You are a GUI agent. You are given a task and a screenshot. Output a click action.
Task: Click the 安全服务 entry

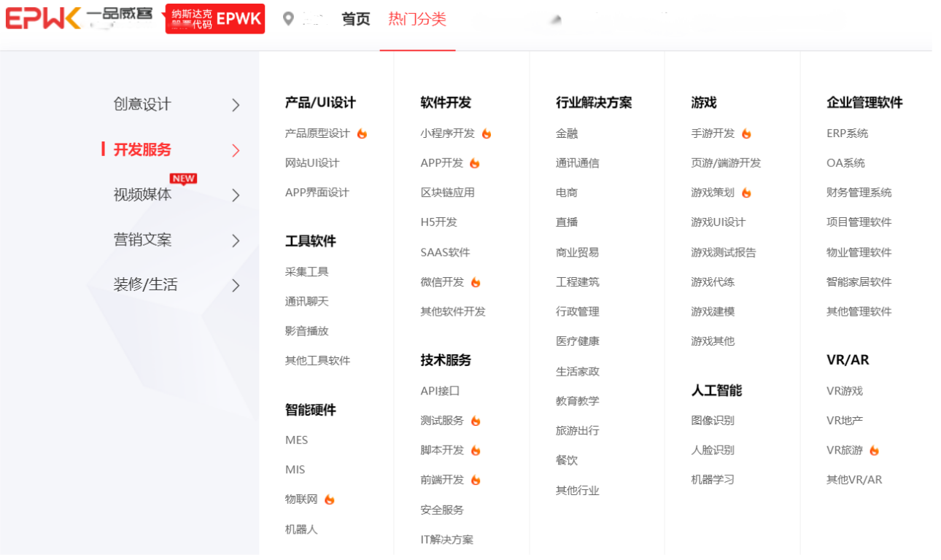443,510
